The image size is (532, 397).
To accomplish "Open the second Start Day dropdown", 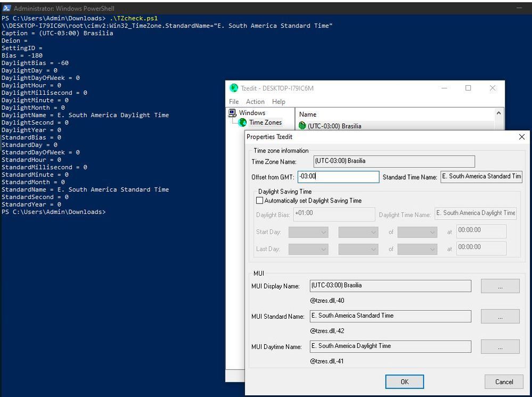I will tap(358, 232).
